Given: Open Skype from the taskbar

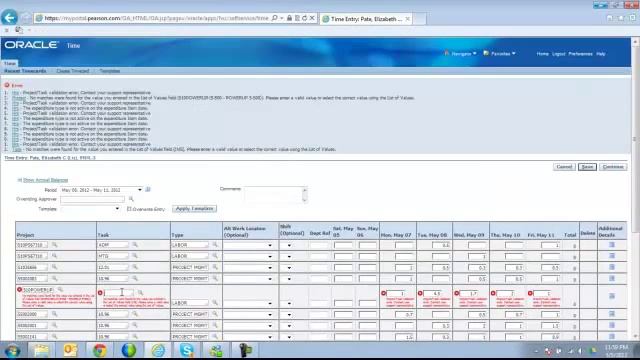Looking at the screenshot, I should pyautogui.click(x=187, y=350).
